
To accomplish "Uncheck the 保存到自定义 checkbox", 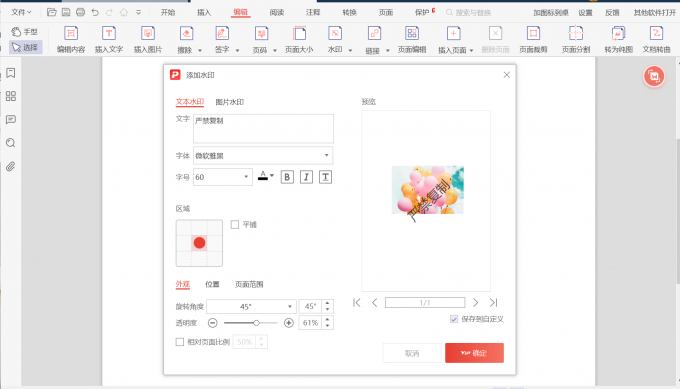I will (x=454, y=319).
